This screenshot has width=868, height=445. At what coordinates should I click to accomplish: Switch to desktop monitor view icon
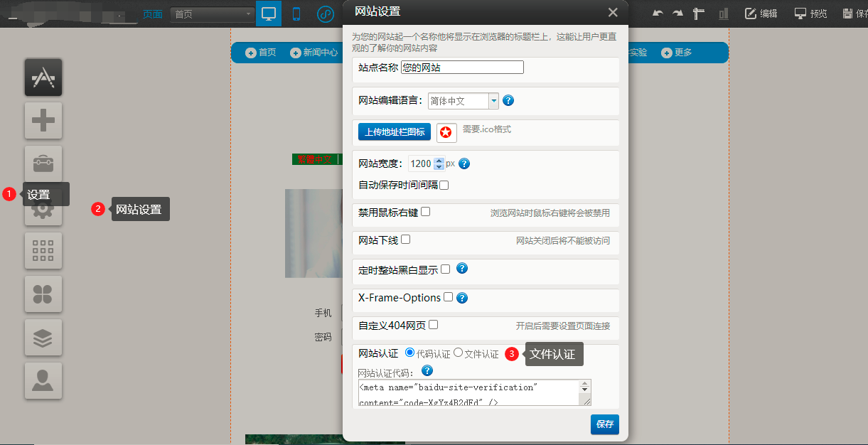click(269, 14)
